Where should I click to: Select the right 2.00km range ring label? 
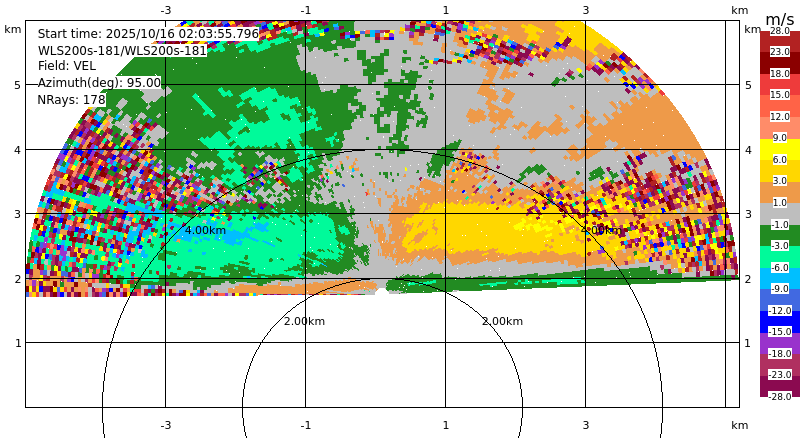(503, 321)
